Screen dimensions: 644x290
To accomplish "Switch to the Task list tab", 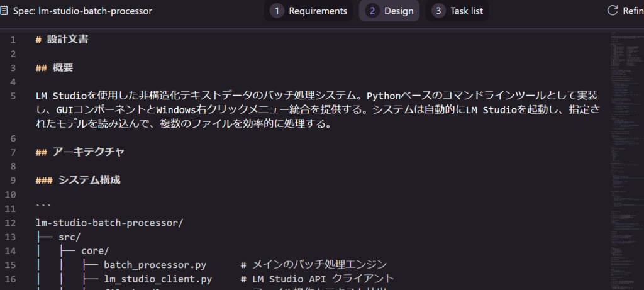I will (457, 11).
